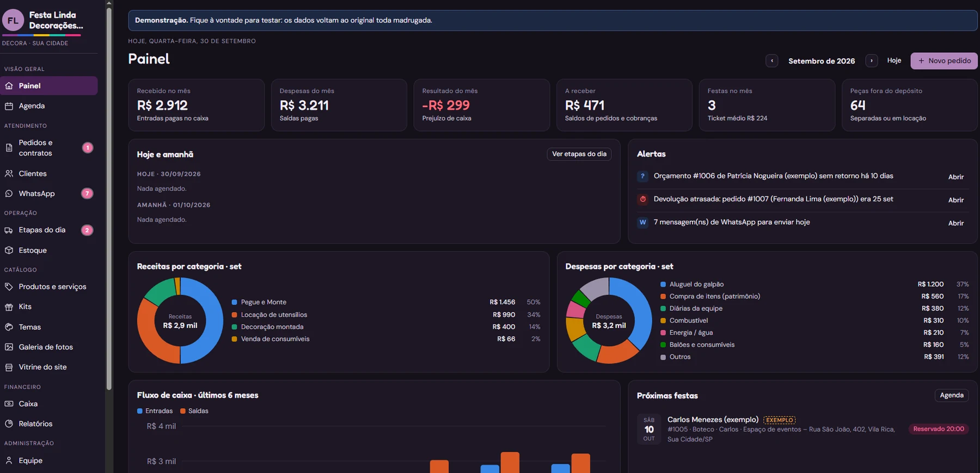Viewport: 980px width, 473px height.
Task: Open Agenda button in Próximas festas
Action: pyautogui.click(x=951, y=395)
